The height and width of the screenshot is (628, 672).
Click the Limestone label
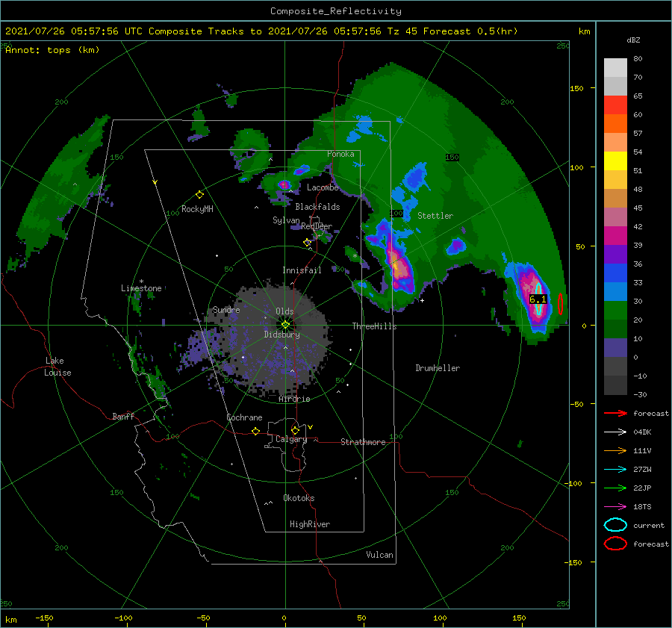coord(141,288)
